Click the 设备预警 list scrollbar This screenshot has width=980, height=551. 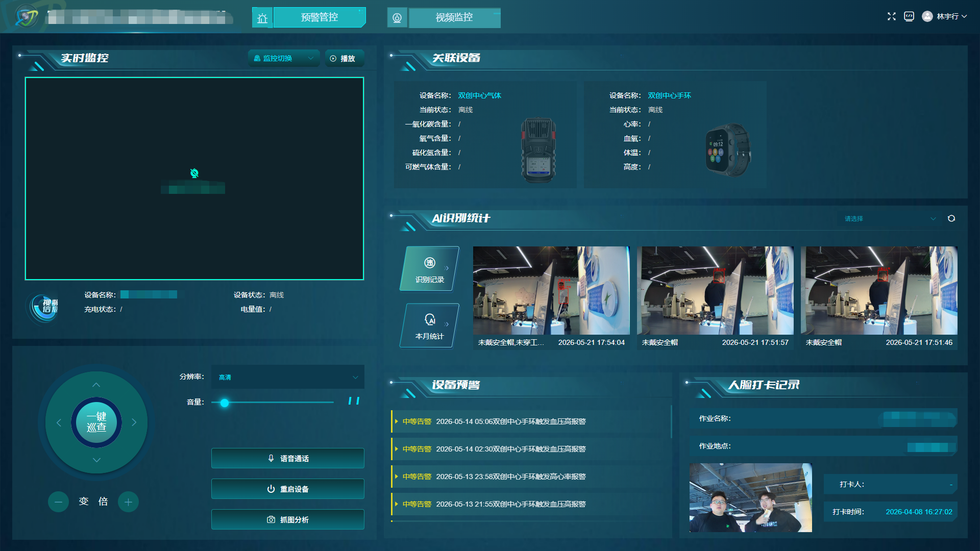tap(671, 421)
